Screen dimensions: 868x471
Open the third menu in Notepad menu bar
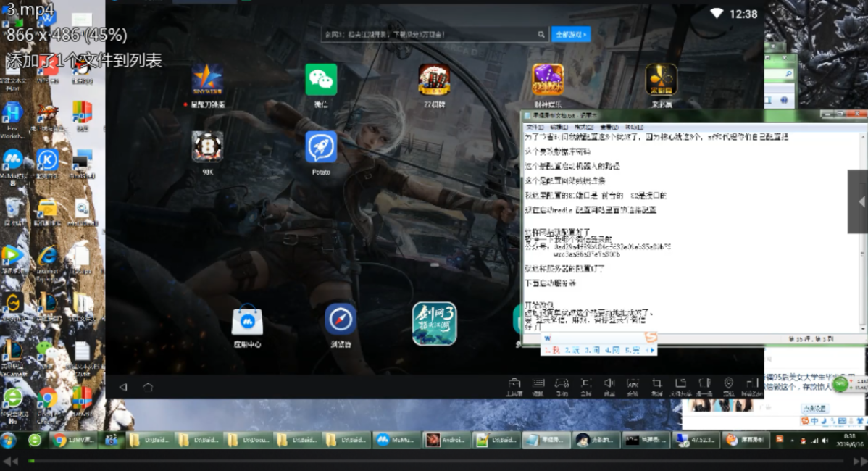pos(584,128)
